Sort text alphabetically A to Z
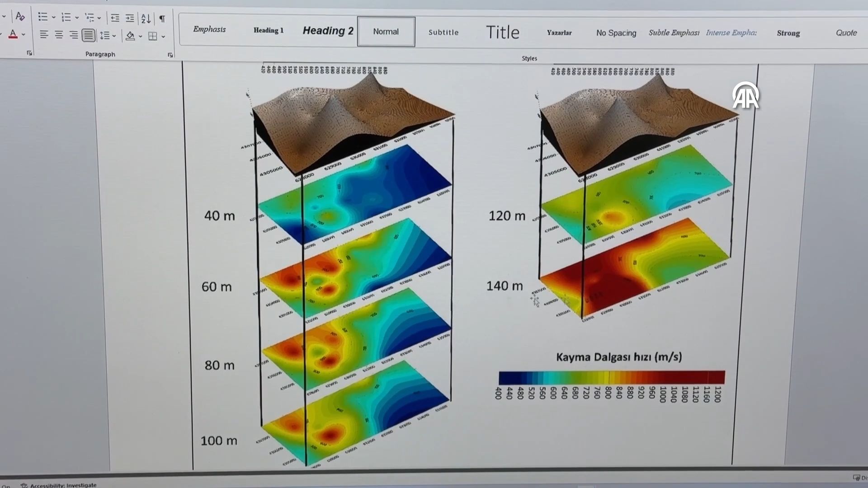This screenshot has width=868, height=488. point(146,19)
